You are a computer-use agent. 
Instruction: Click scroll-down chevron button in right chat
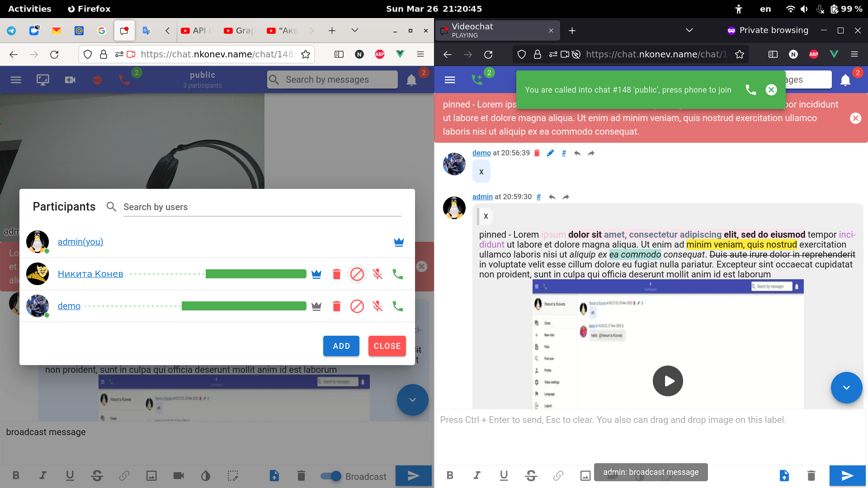click(846, 388)
